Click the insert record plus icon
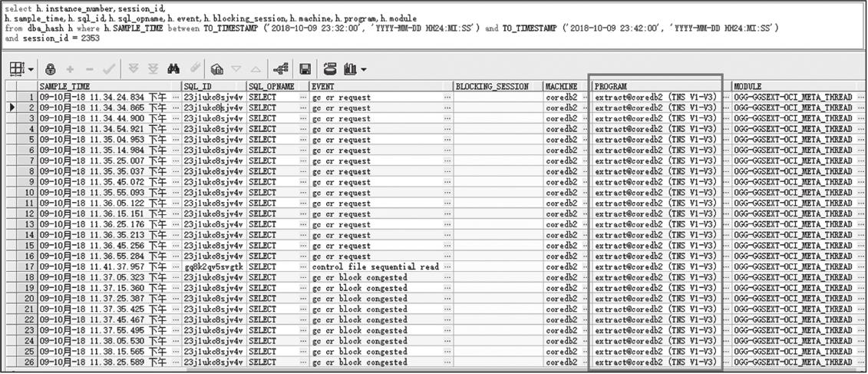 [71, 69]
